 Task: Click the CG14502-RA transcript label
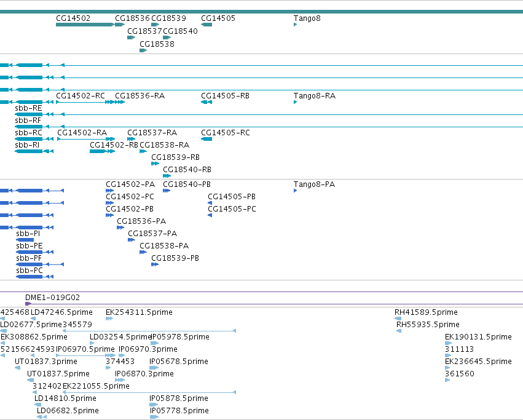82,133
